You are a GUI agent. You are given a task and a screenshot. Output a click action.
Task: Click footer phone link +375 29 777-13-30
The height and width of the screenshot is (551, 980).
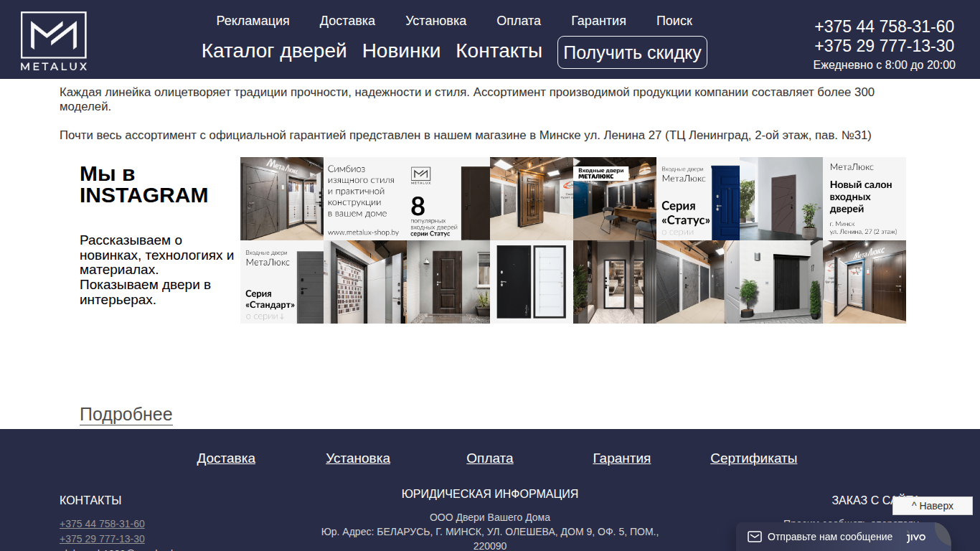pos(102,539)
